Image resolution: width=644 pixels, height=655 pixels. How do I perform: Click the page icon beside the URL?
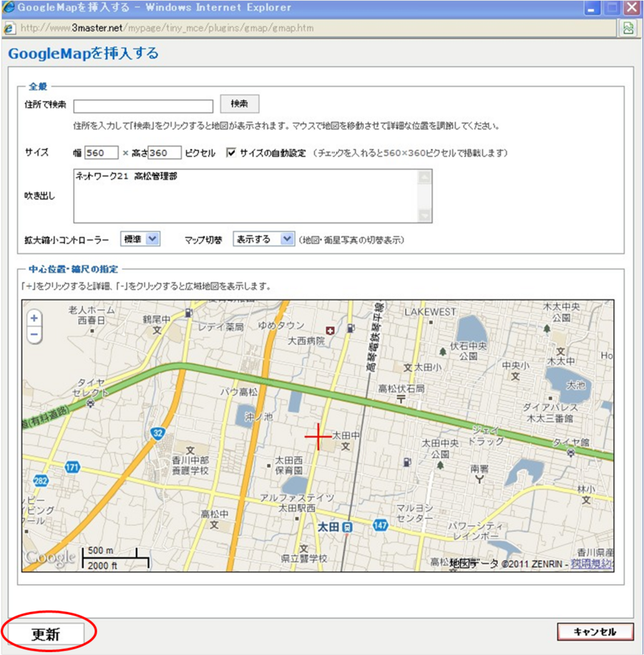pyautogui.click(x=9, y=29)
